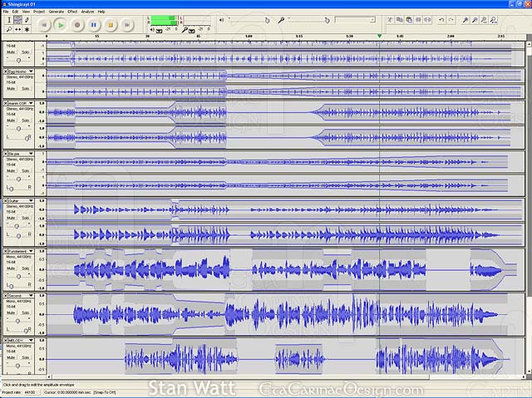The width and height of the screenshot is (532, 398).
Task: Click the green playhead marker on timeline
Action: tap(380, 37)
